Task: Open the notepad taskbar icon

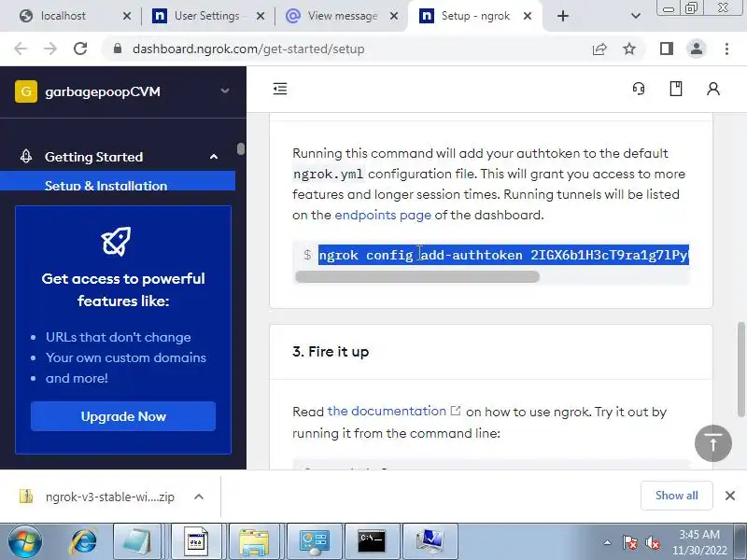Action: [137, 541]
